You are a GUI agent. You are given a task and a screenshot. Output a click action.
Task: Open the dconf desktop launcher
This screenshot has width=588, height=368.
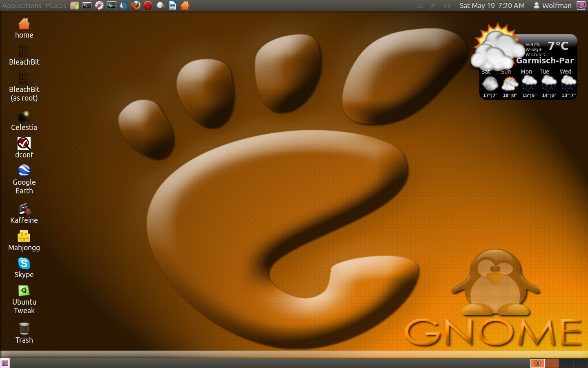coord(24,148)
